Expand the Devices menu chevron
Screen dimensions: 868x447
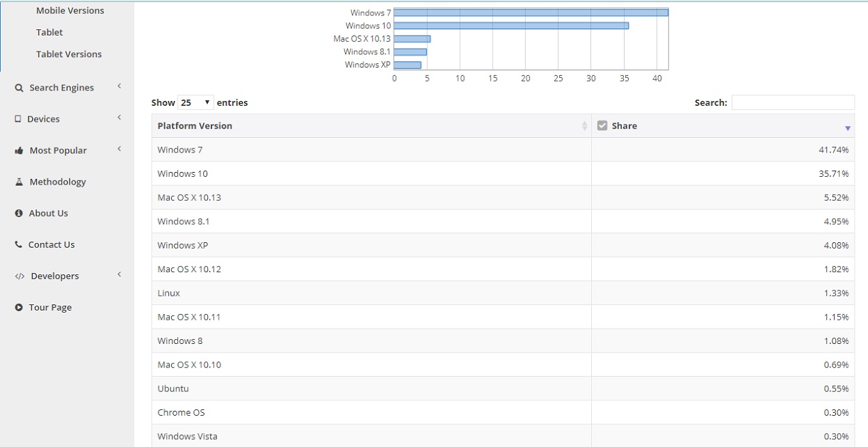[120, 118]
